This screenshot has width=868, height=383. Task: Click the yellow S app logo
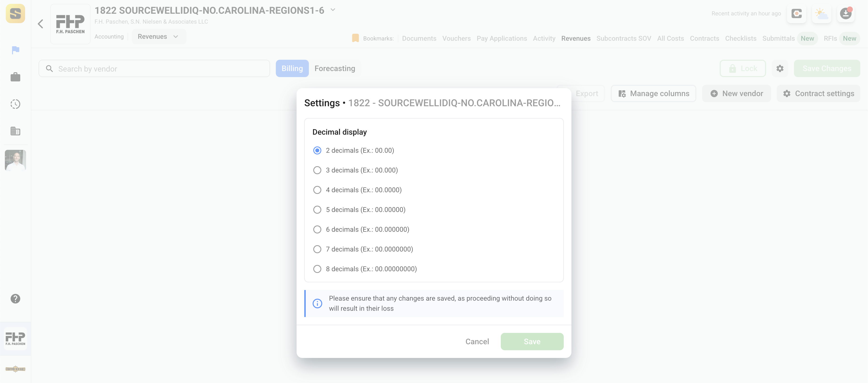pyautogui.click(x=15, y=13)
